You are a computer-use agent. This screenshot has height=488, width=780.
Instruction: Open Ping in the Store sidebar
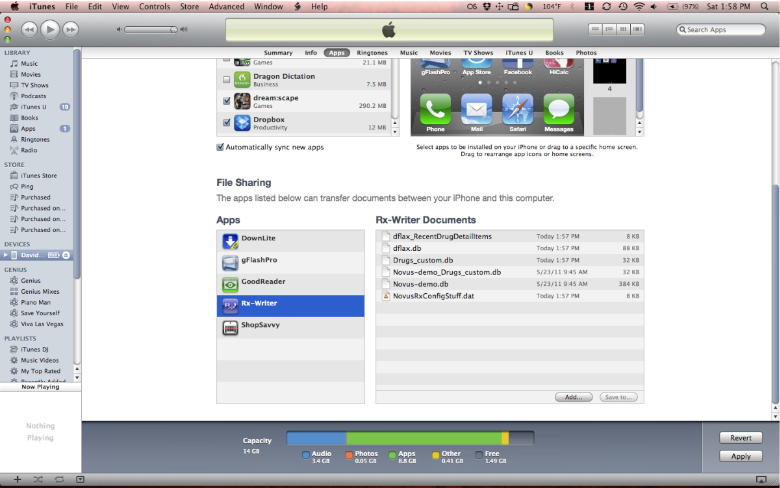[x=29, y=186]
